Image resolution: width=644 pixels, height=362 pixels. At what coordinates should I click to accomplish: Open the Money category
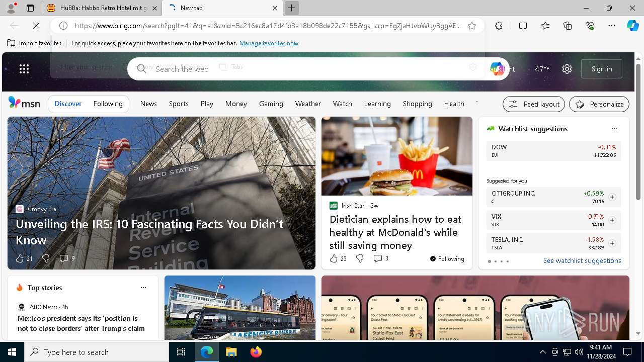pyautogui.click(x=236, y=104)
